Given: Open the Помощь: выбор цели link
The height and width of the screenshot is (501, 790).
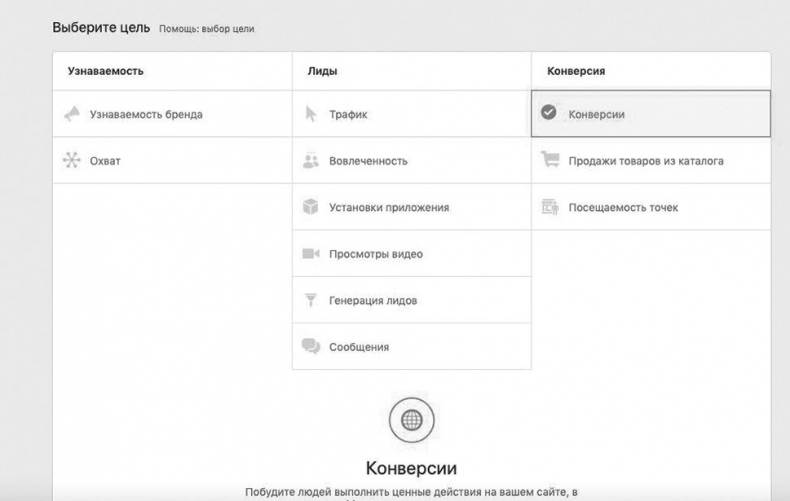Looking at the screenshot, I should (x=206, y=29).
